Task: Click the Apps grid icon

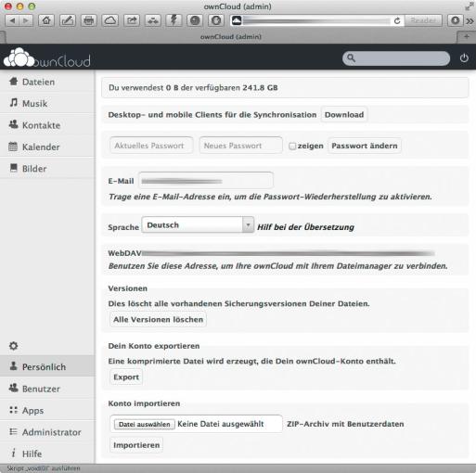Action: [x=13, y=410]
